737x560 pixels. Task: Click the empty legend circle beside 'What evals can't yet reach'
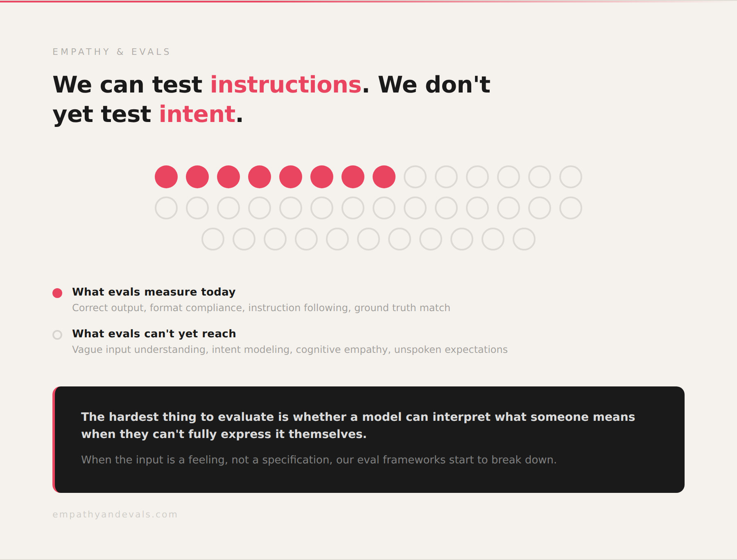tap(57, 335)
